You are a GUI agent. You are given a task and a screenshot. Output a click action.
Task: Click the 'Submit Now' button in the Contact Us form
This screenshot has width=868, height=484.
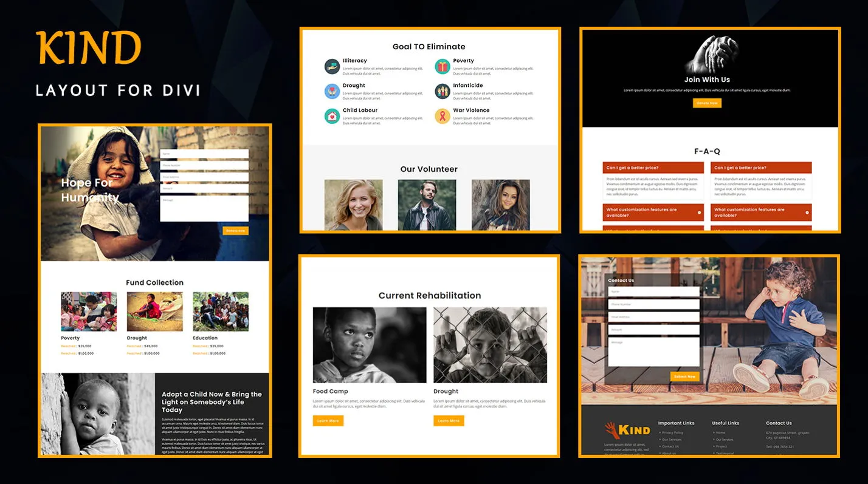click(685, 377)
